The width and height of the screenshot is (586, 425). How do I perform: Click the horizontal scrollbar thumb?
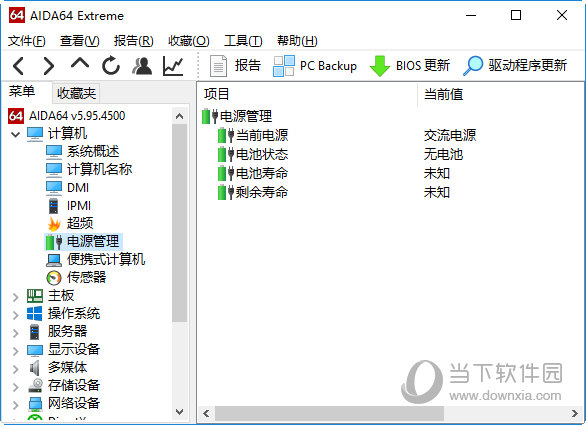pos(329,413)
